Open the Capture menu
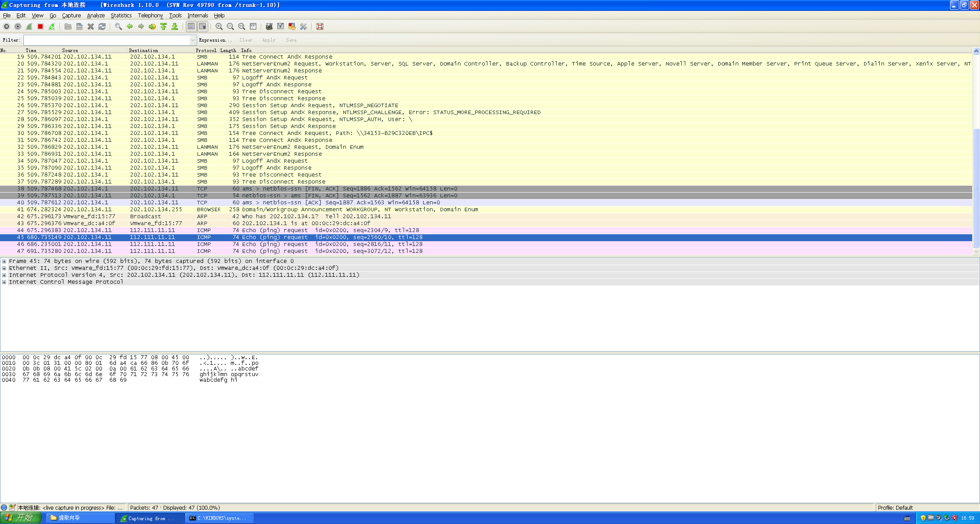Image resolution: width=980 pixels, height=524 pixels. pyautogui.click(x=71, y=15)
